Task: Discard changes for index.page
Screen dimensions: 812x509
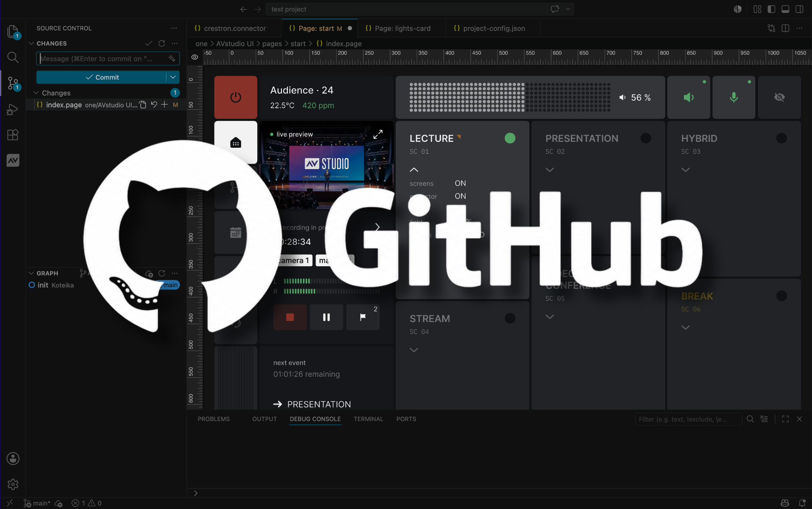Action: [x=154, y=105]
